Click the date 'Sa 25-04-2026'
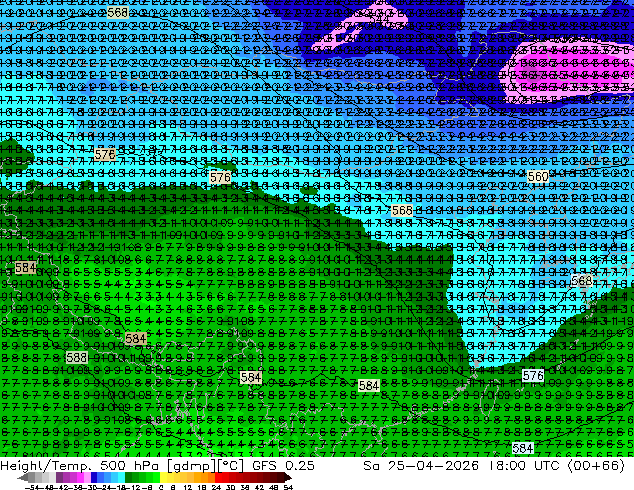This screenshot has height=490, width=634. (421, 466)
